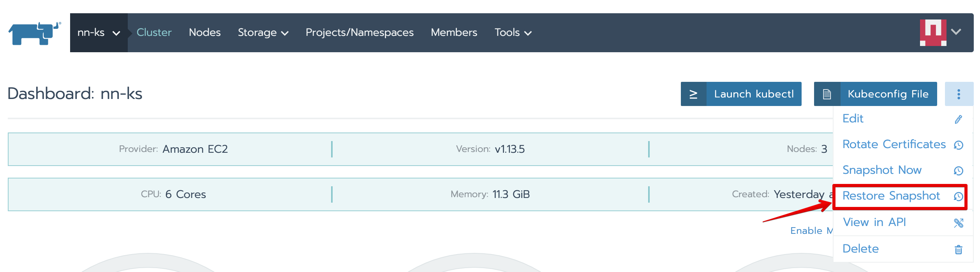Open the Projects/Namespaces tab

tap(359, 33)
